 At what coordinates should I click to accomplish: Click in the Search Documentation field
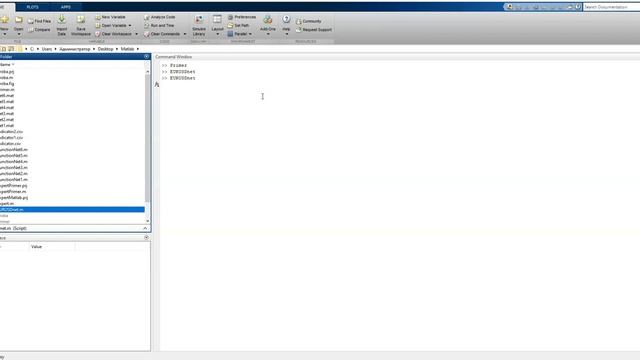coord(611,7)
